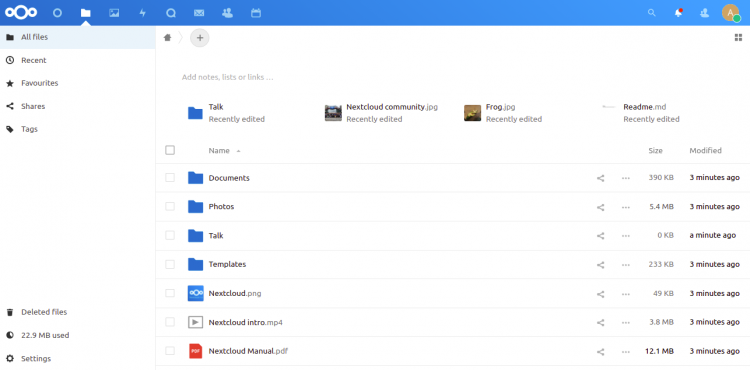The height and width of the screenshot is (370, 750).
Task: Share the Photos folder
Action: [x=600, y=207]
